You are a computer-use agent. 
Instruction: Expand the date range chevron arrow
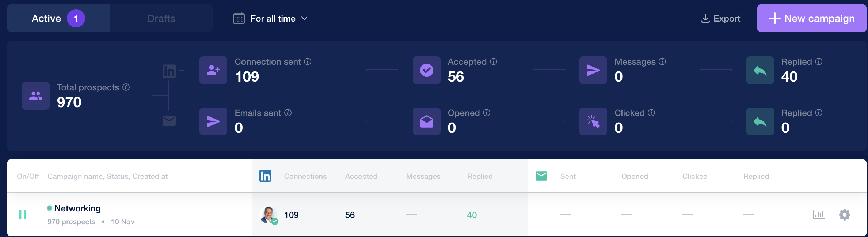pyautogui.click(x=304, y=18)
